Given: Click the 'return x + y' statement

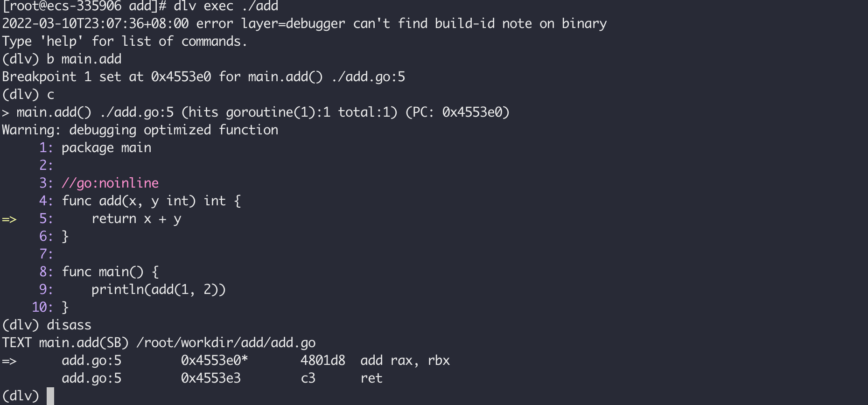Looking at the screenshot, I should click(x=136, y=218).
